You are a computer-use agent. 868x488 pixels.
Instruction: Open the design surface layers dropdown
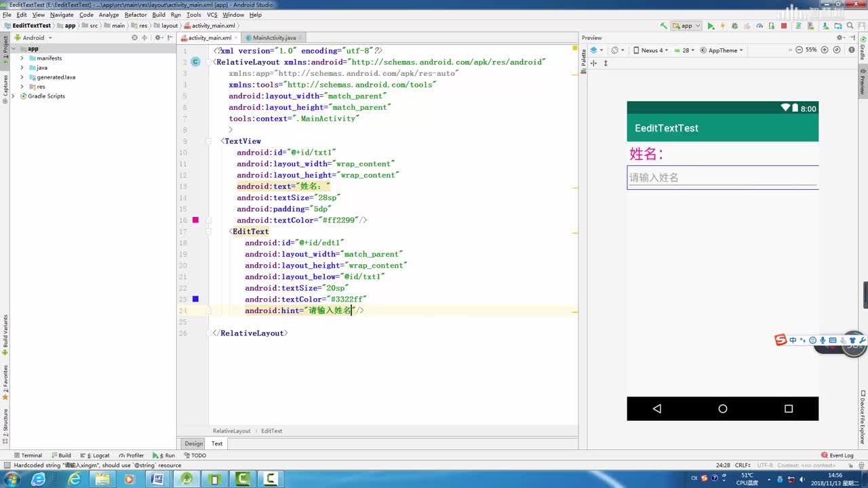click(596, 50)
